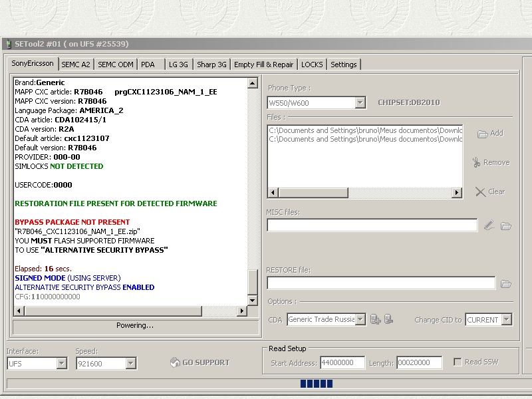Click the Language Package AMERICA_2 line

pyautogui.click(x=69, y=110)
